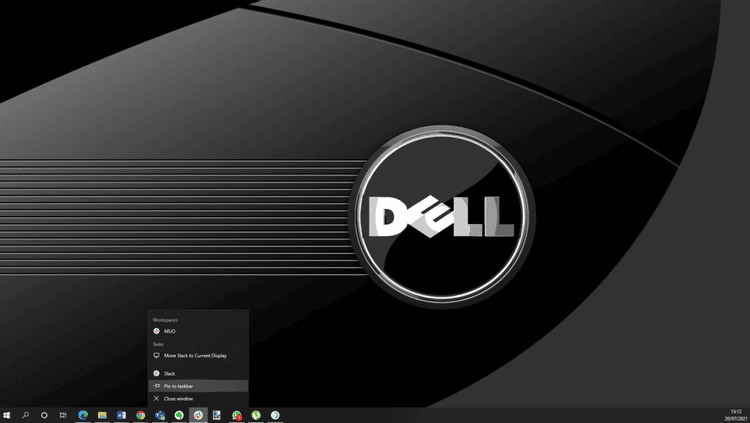Launch Slack from the jump list

click(198, 373)
